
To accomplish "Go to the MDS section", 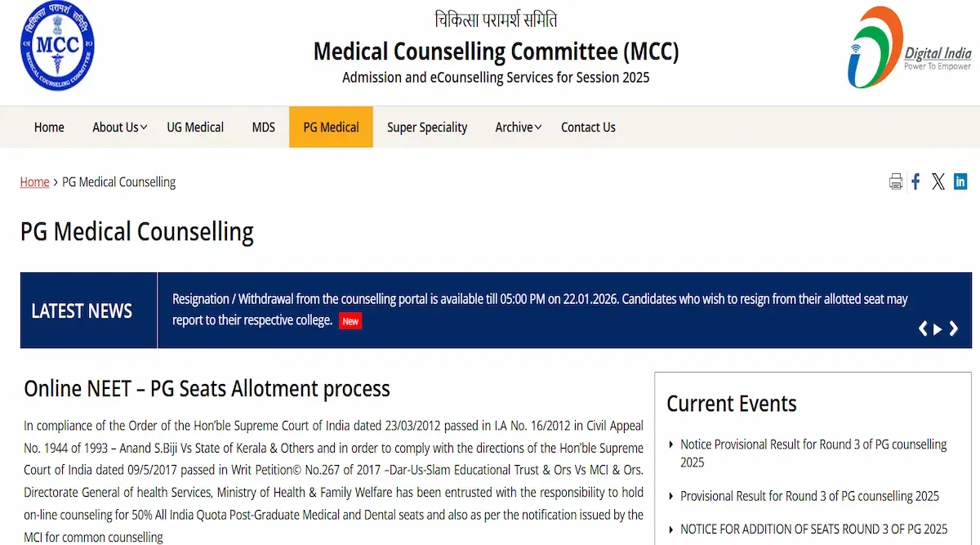I will (x=263, y=127).
